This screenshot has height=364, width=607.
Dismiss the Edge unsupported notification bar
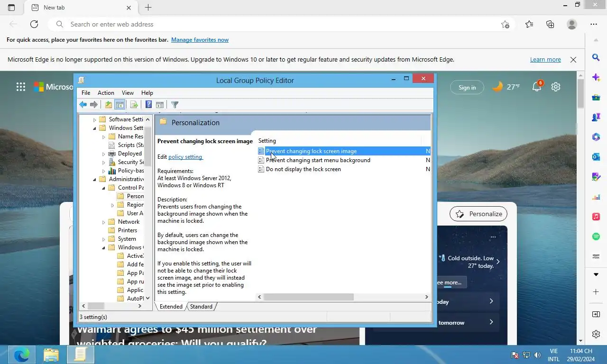click(x=573, y=60)
